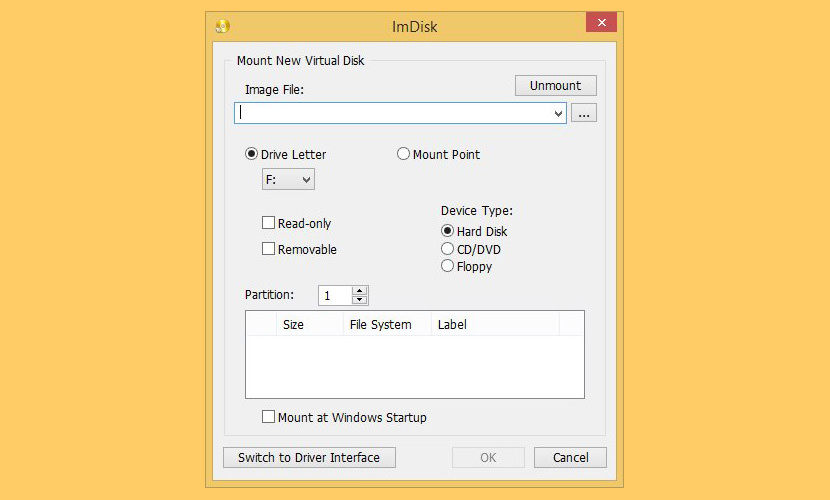
Task: Click the Unmount button
Action: click(555, 86)
